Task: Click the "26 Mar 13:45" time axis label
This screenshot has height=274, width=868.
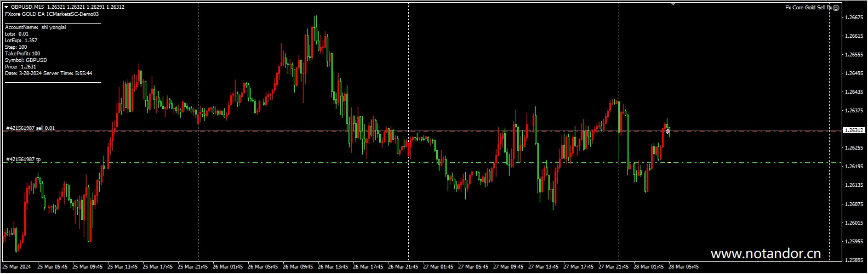Action: [333, 267]
